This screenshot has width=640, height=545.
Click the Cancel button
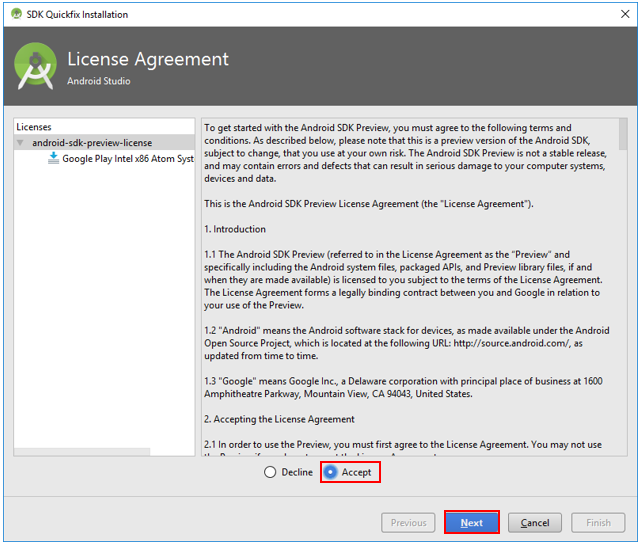[535, 523]
